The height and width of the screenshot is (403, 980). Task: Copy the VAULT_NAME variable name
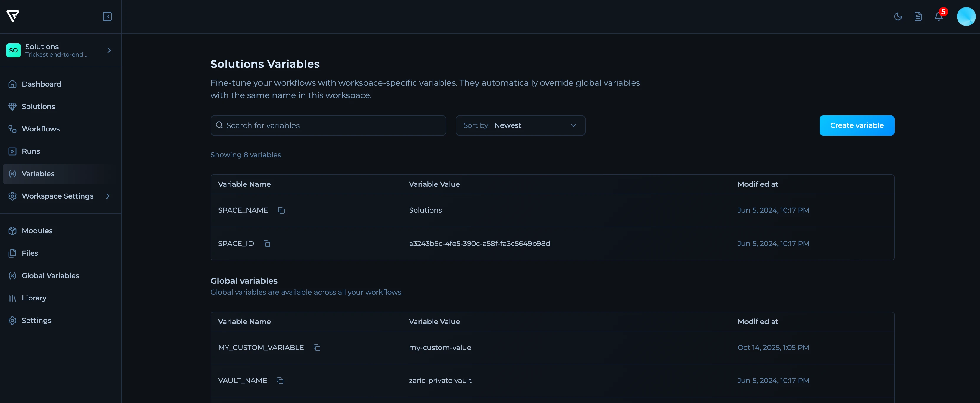point(280,381)
